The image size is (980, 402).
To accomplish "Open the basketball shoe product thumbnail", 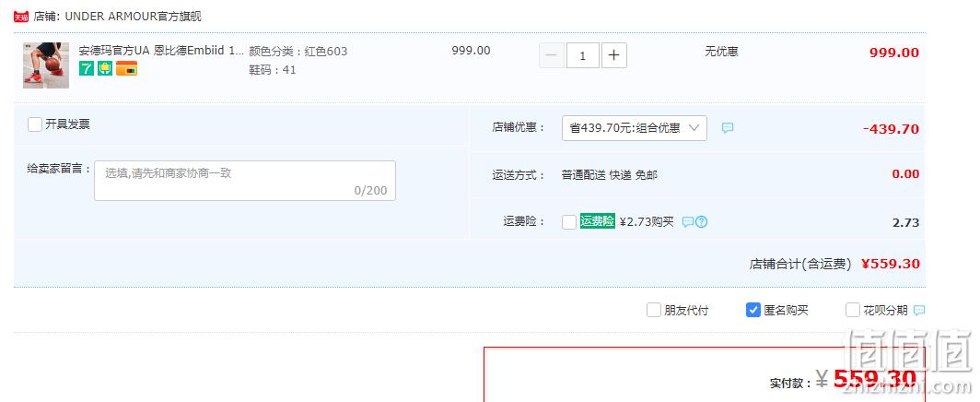I will tap(46, 65).
